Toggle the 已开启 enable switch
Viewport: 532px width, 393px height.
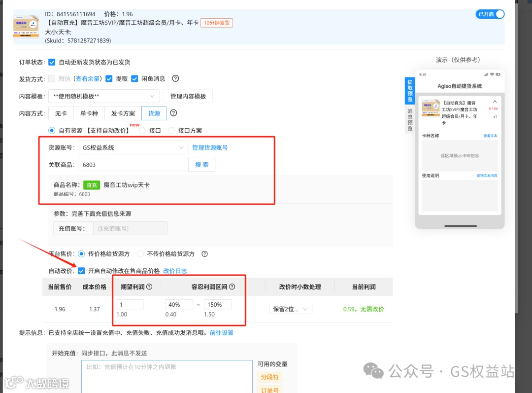click(x=490, y=14)
